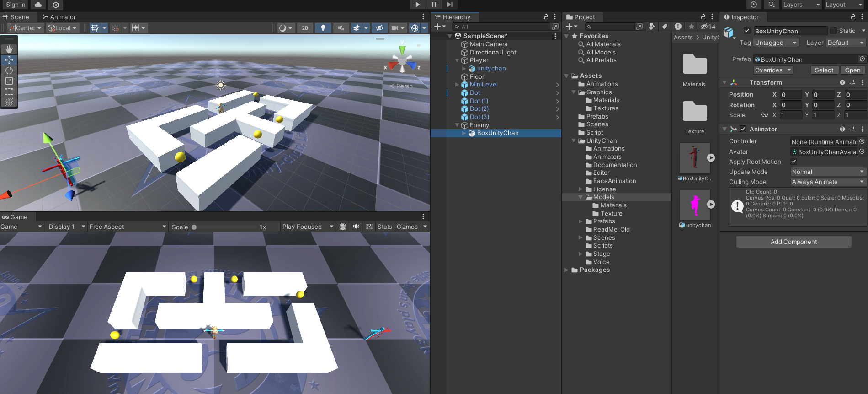Image resolution: width=868 pixels, height=394 pixels.
Task: Click the prefab Select button
Action: [824, 70]
